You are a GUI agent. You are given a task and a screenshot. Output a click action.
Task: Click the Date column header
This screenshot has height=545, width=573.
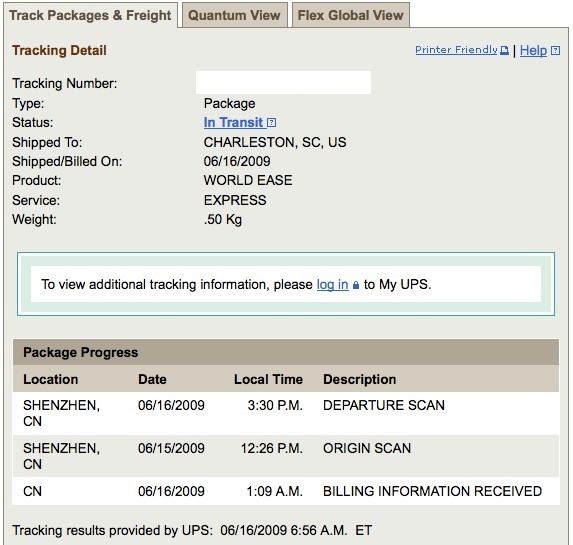coord(152,379)
